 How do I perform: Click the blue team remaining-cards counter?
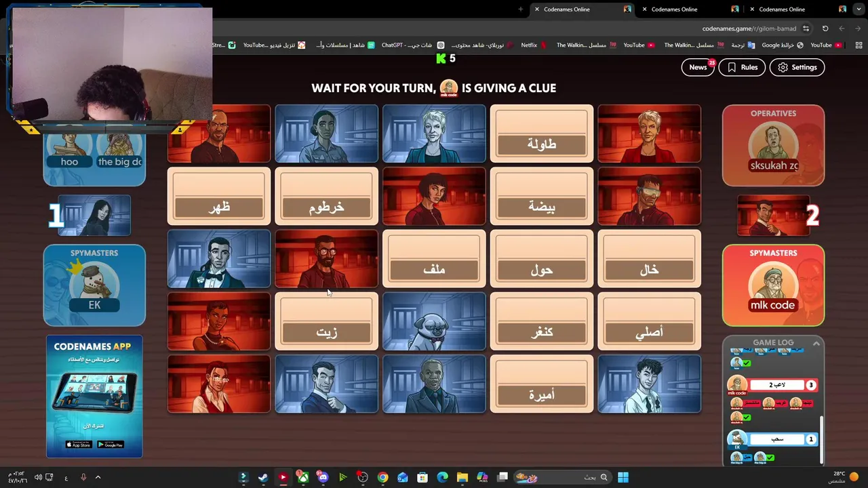[x=89, y=216]
